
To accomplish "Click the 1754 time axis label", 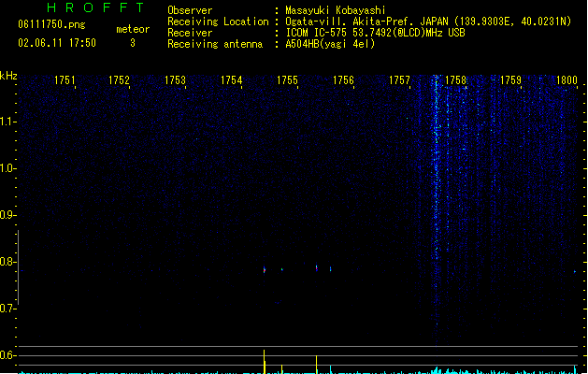I will click(x=232, y=80).
